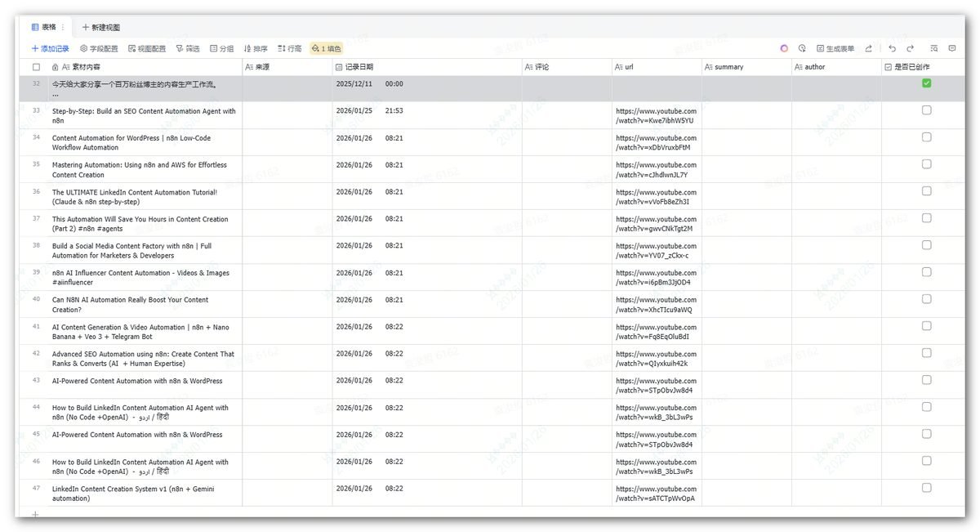Open YouTube link ending cJhdlwnJL7Y

[x=656, y=170]
